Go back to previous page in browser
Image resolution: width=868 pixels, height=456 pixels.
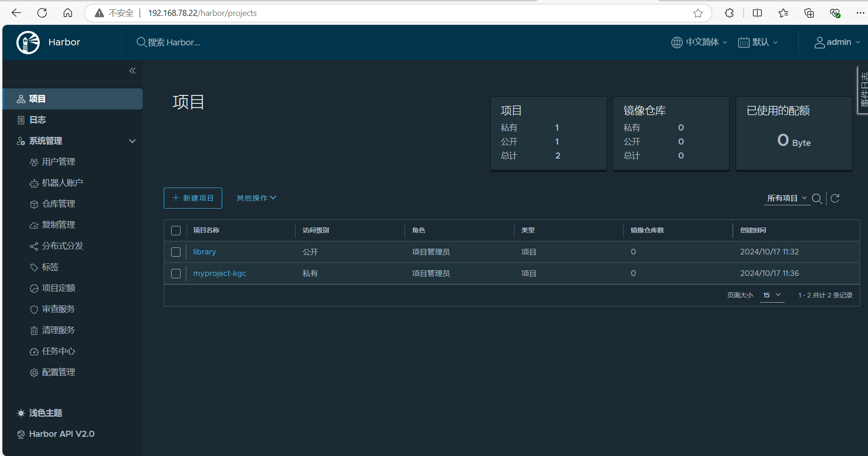click(16, 13)
